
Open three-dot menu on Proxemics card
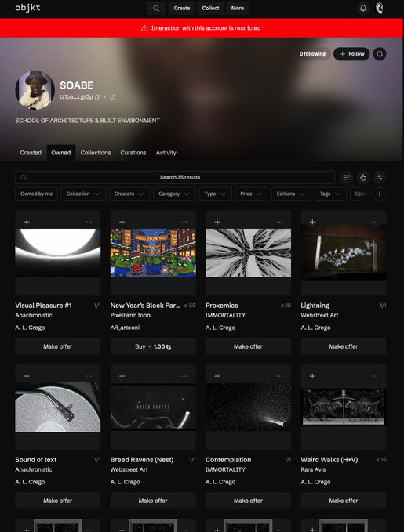coord(279,222)
